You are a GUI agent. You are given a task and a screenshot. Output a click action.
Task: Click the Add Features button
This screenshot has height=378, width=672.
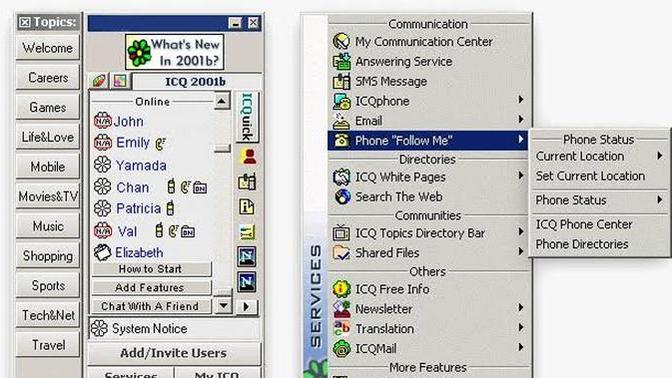click(151, 287)
